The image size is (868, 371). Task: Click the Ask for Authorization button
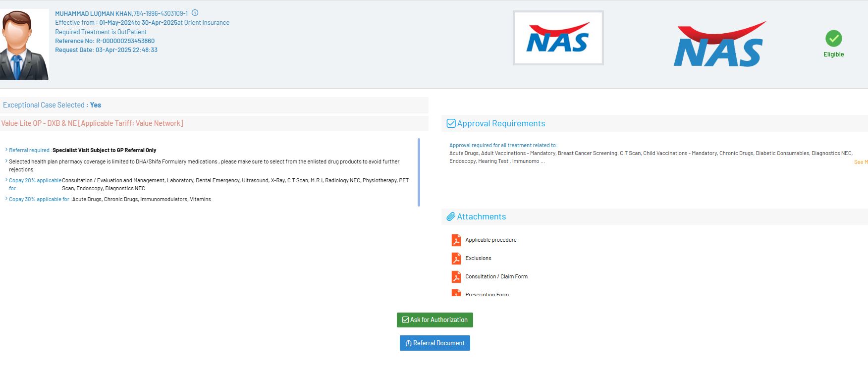point(435,320)
